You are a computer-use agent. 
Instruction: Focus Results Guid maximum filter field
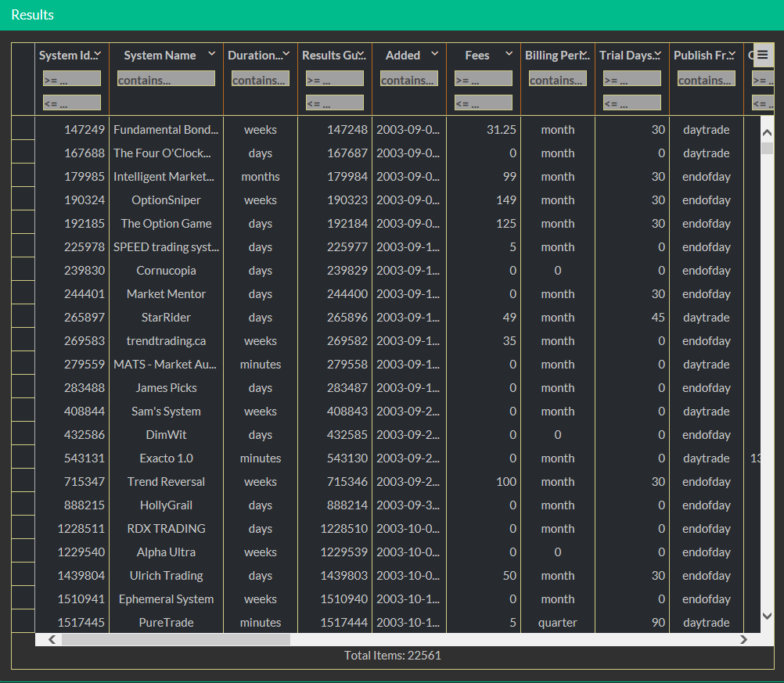click(335, 103)
